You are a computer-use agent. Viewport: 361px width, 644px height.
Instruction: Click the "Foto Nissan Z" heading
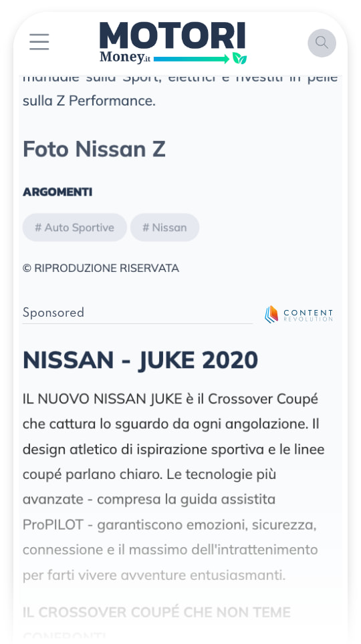click(94, 149)
